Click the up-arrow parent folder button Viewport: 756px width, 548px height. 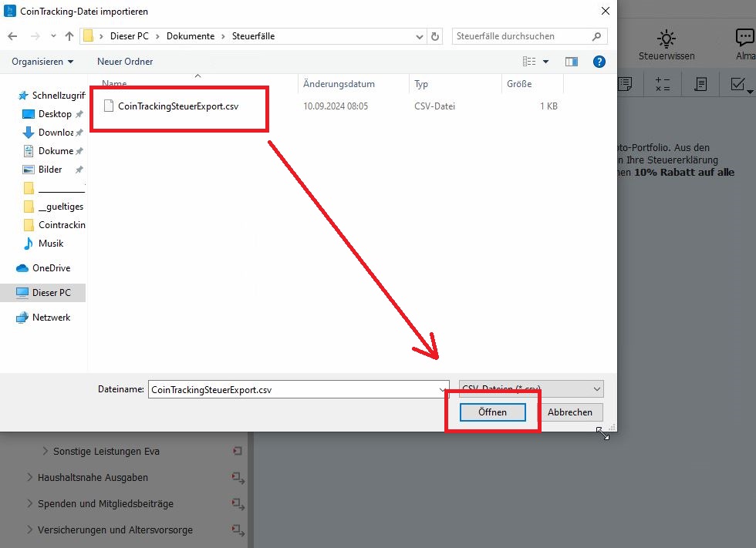tap(69, 36)
